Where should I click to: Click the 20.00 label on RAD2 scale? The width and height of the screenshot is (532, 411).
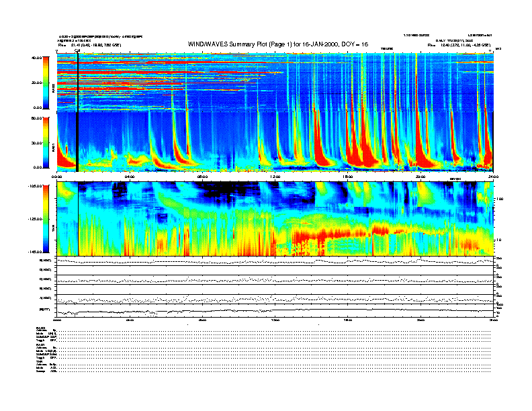tap(36, 83)
